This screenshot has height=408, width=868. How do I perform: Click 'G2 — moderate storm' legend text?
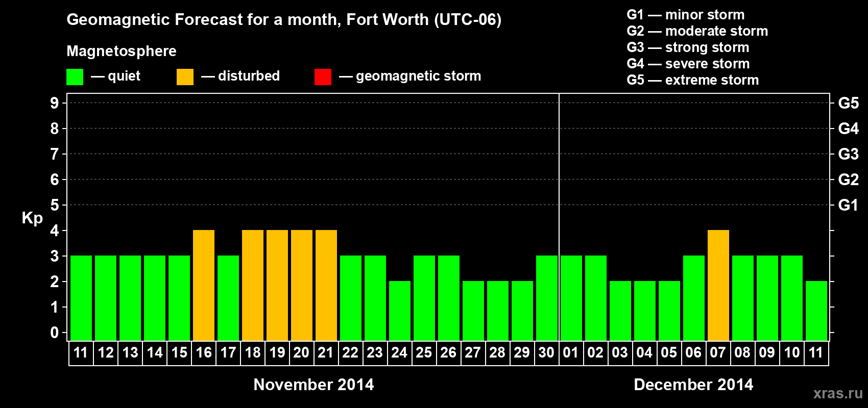(697, 31)
